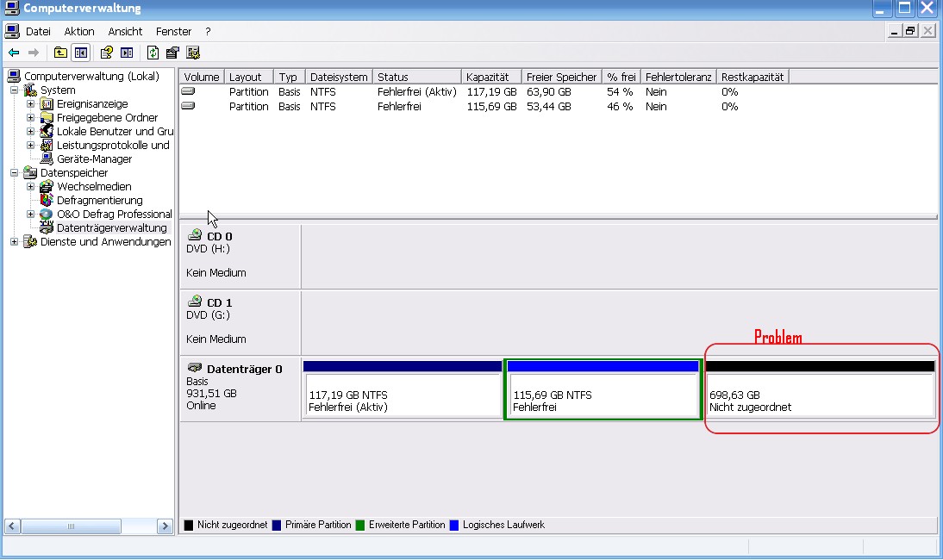Click the O&O Defrag Professional icon
This screenshot has height=560, width=943.
pos(47,215)
